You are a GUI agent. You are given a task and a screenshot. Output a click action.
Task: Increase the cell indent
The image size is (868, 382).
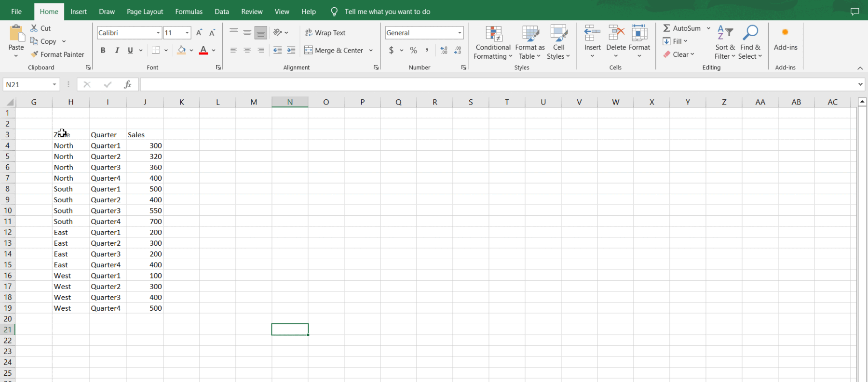(291, 50)
